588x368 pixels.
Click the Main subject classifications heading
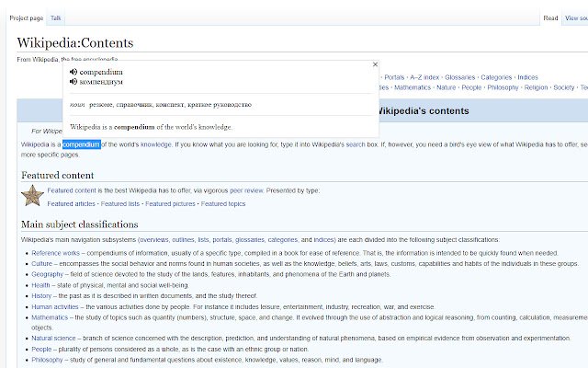point(80,224)
